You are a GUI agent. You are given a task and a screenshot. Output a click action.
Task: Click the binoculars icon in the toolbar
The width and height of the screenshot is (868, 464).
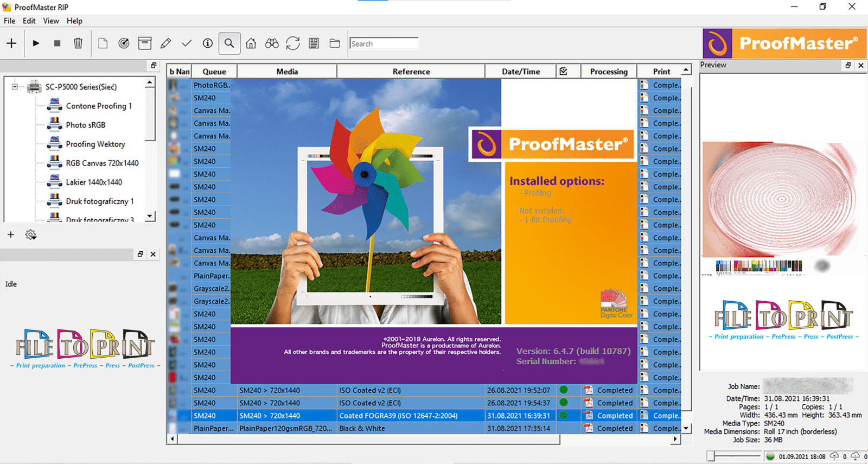(272, 43)
